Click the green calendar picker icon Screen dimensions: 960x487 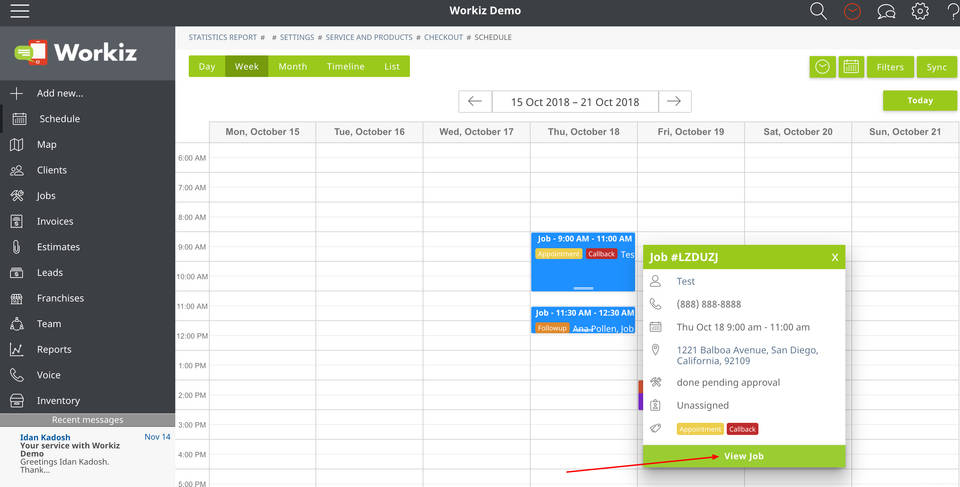click(x=851, y=67)
